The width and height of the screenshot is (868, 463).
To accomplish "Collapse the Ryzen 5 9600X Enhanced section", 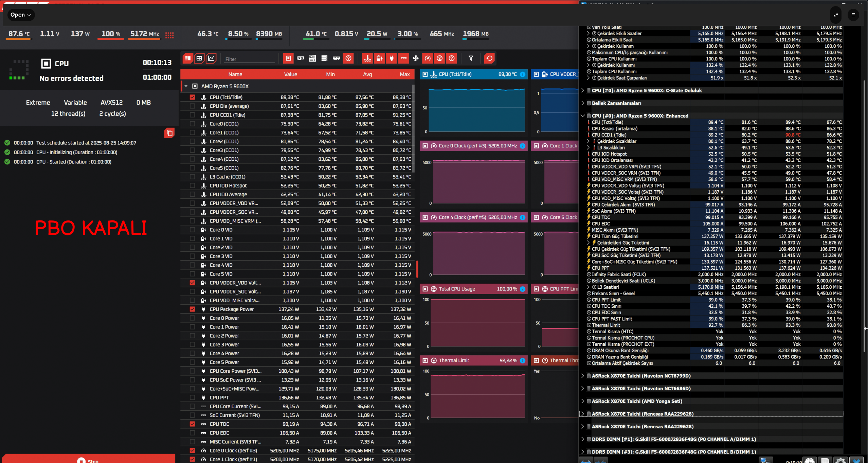I will (583, 116).
